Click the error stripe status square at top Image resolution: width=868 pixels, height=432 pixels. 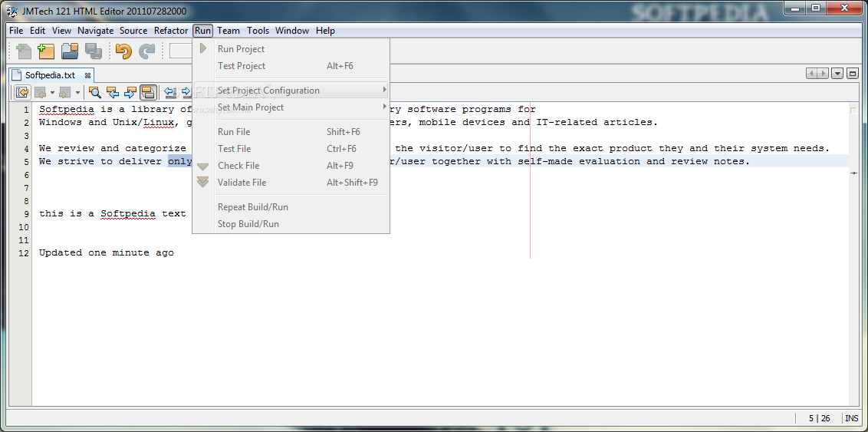853,110
